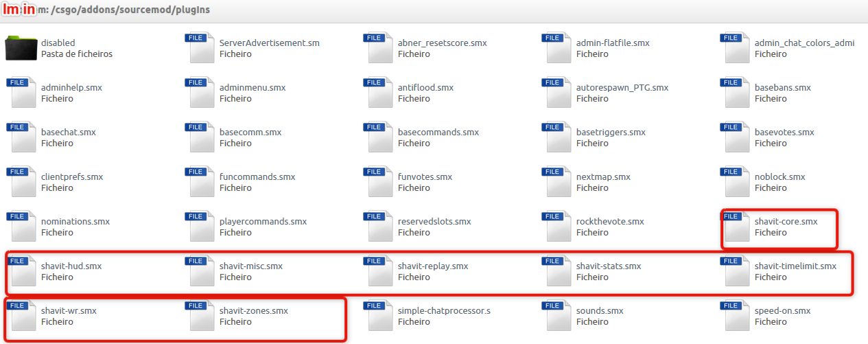The image size is (868, 344).
Task: Select the shavit-replay.smx file icon
Action: [378, 271]
